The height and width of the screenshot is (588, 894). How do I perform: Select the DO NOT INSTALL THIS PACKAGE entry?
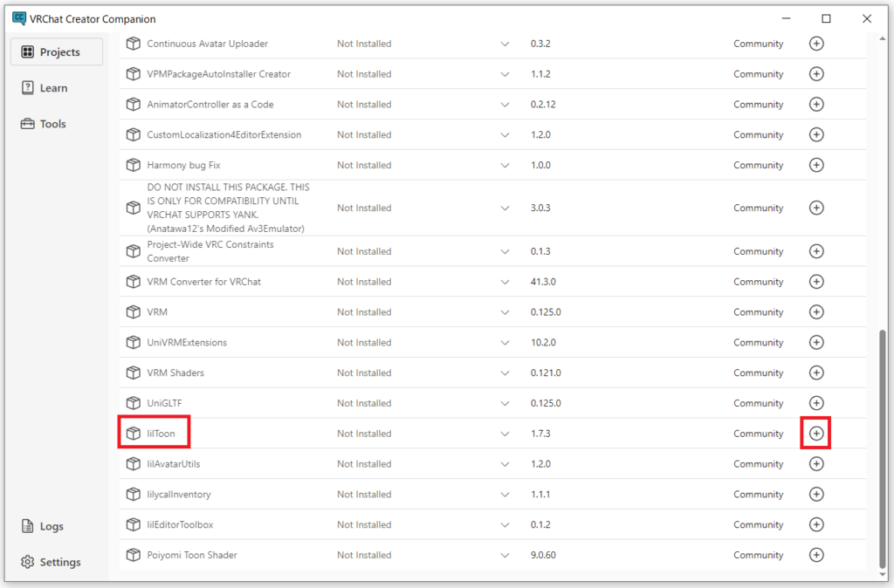tap(228, 208)
